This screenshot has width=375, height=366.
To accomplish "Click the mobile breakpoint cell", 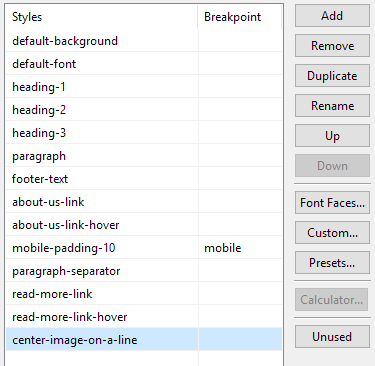I will (x=240, y=248).
